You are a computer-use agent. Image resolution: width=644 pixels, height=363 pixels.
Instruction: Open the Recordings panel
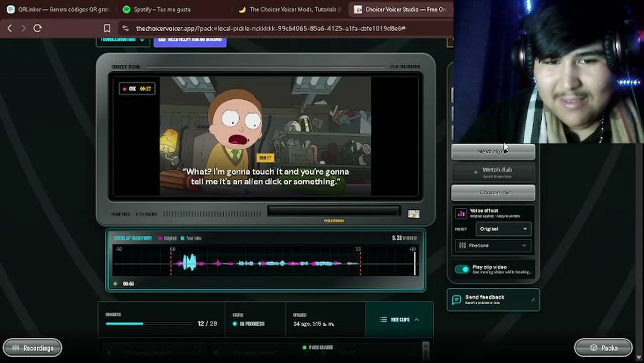[x=32, y=348]
